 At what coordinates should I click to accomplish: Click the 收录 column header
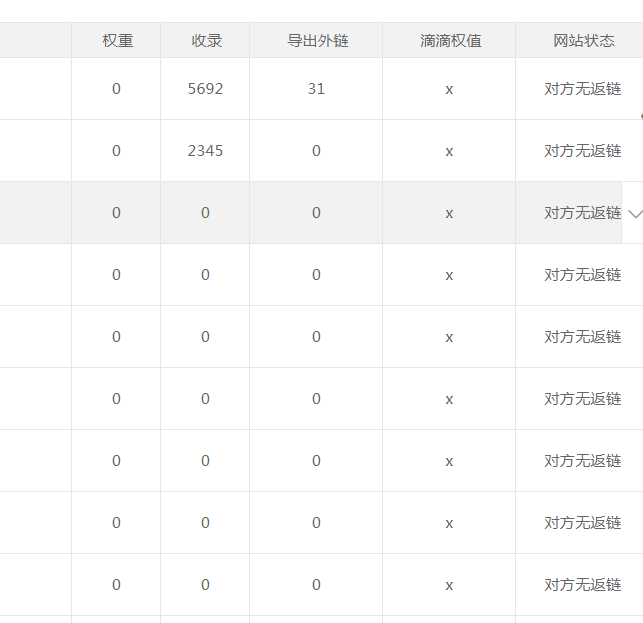[207, 41]
